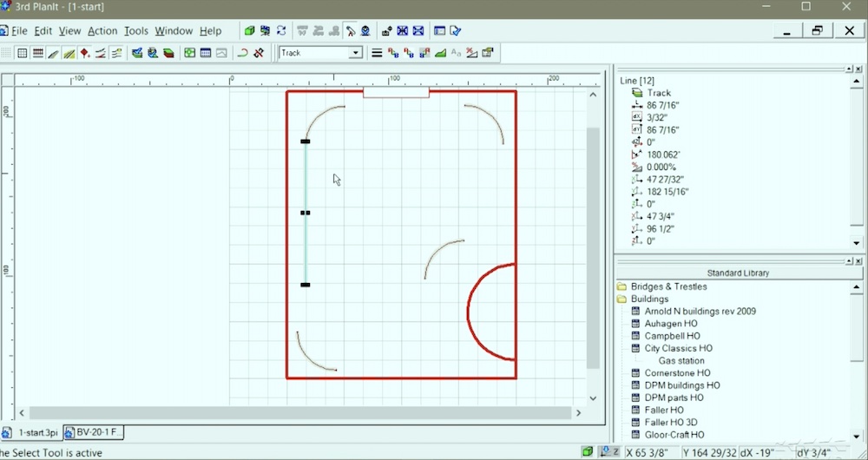Click the last properties icon in second toolbar
This screenshot has height=460, width=868.
488,53
